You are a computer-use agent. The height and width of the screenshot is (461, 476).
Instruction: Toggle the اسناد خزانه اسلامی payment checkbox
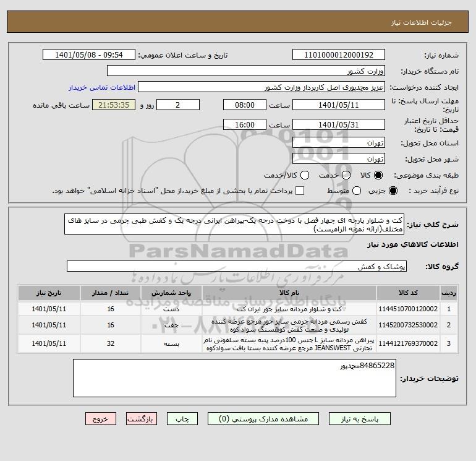pyautogui.click(x=300, y=191)
